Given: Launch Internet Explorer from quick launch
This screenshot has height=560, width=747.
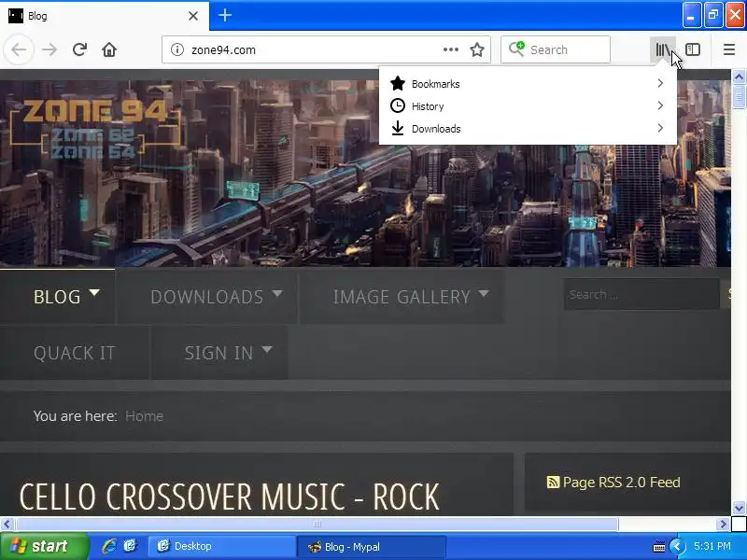Looking at the screenshot, I should [x=109, y=546].
